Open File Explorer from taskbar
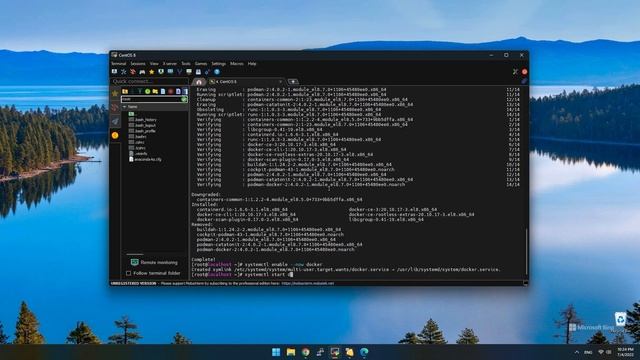 [x=291, y=352]
